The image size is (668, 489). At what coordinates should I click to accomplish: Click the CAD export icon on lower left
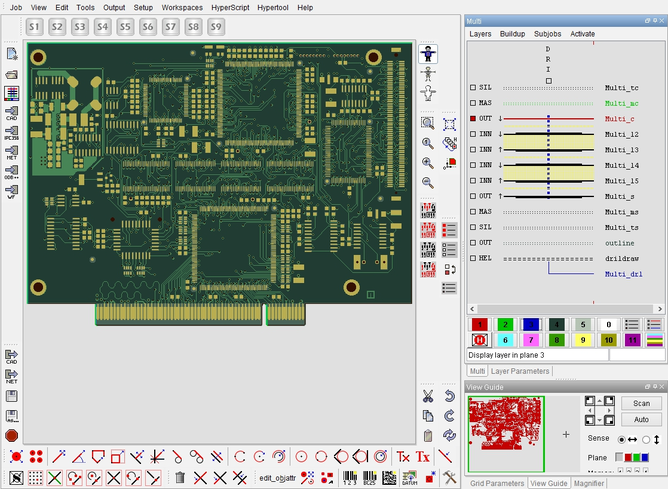(x=12, y=357)
